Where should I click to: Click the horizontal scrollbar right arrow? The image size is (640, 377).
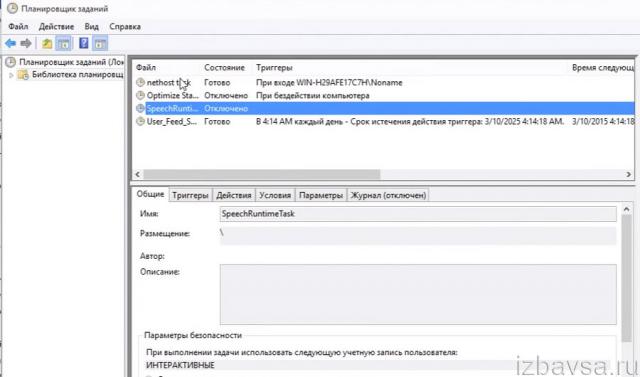coord(629,174)
